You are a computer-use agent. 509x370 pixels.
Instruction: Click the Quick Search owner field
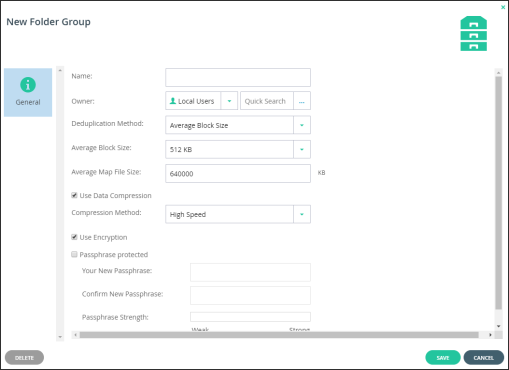tap(267, 101)
